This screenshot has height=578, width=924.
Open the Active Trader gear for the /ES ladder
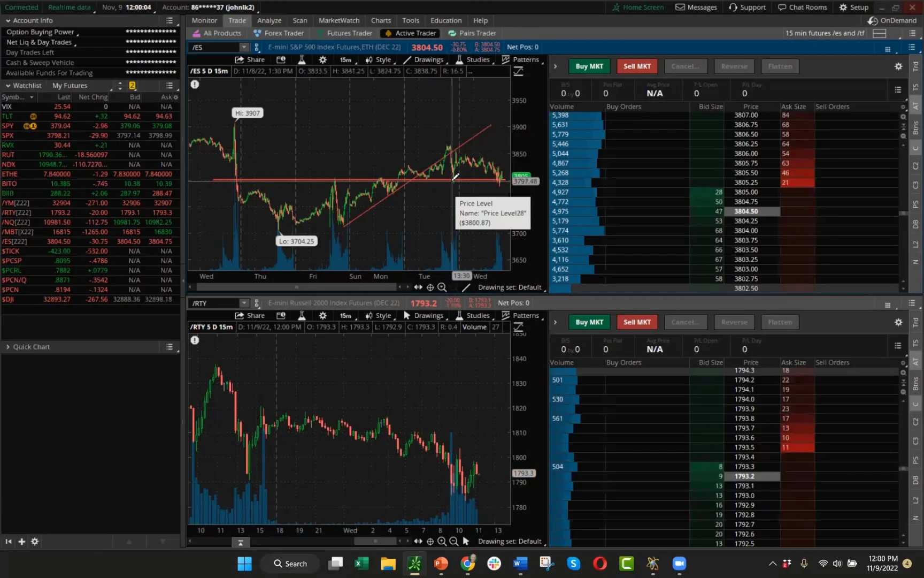pyautogui.click(x=898, y=66)
